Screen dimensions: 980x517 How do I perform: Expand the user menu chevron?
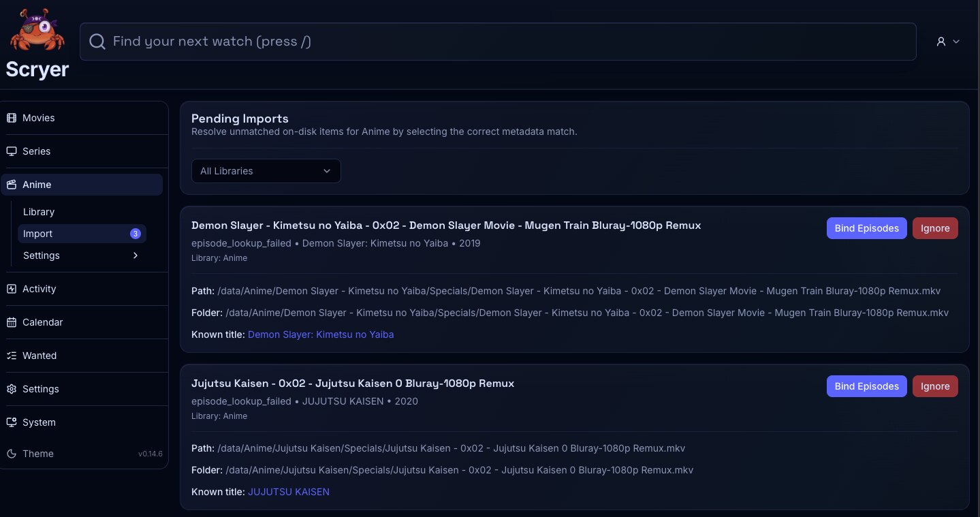coord(956,42)
